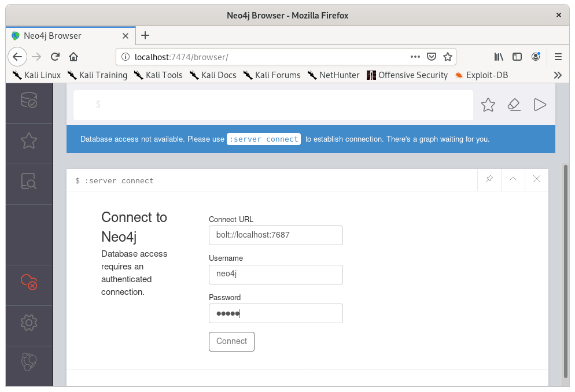Screen dimensions: 575x392
Task: Open Kali Linux bookmark
Action: click(36, 75)
